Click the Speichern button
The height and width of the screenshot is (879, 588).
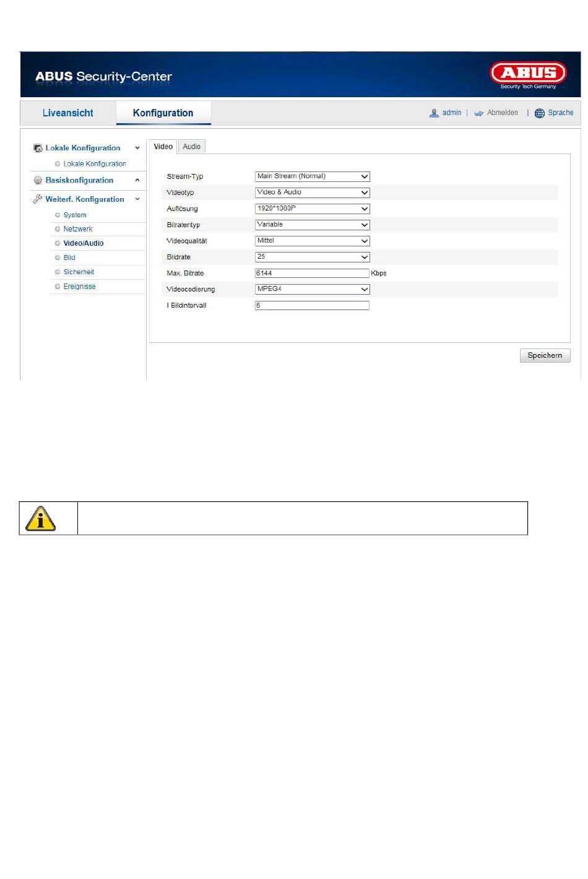pyautogui.click(x=545, y=355)
